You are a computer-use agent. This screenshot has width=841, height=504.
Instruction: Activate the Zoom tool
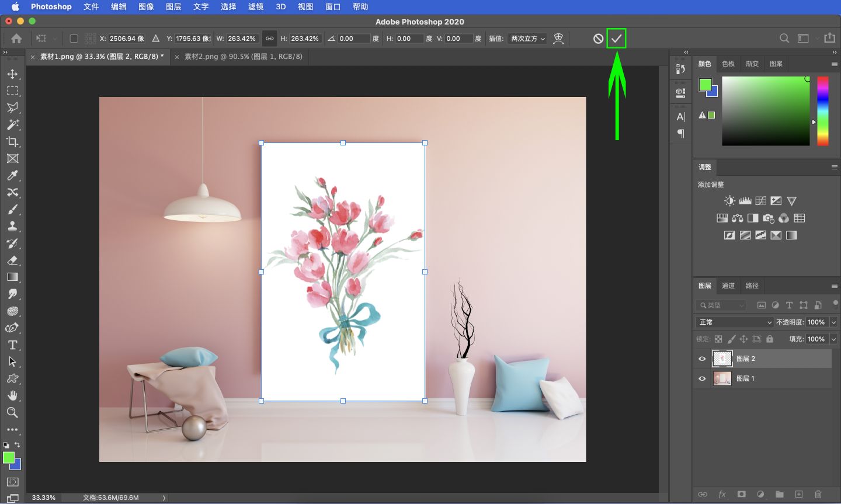12,413
